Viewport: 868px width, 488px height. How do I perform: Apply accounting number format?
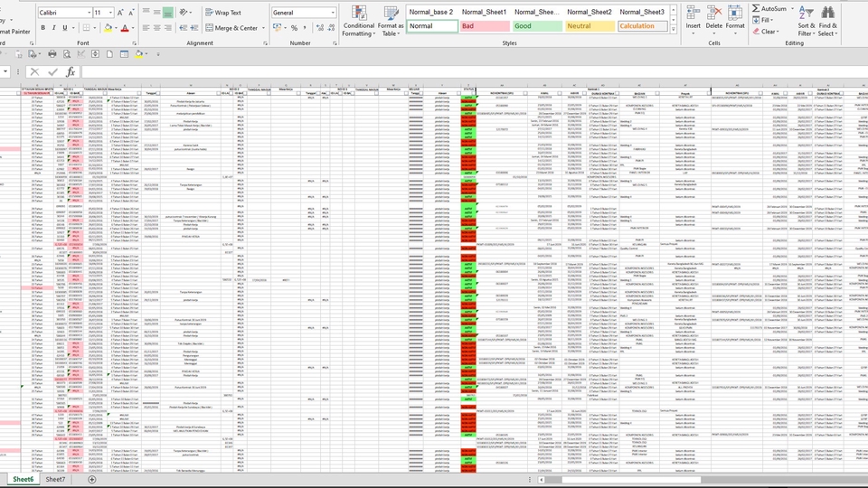(x=277, y=28)
